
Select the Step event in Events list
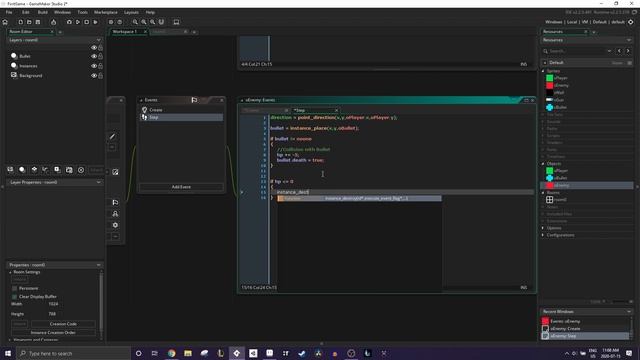click(182, 117)
